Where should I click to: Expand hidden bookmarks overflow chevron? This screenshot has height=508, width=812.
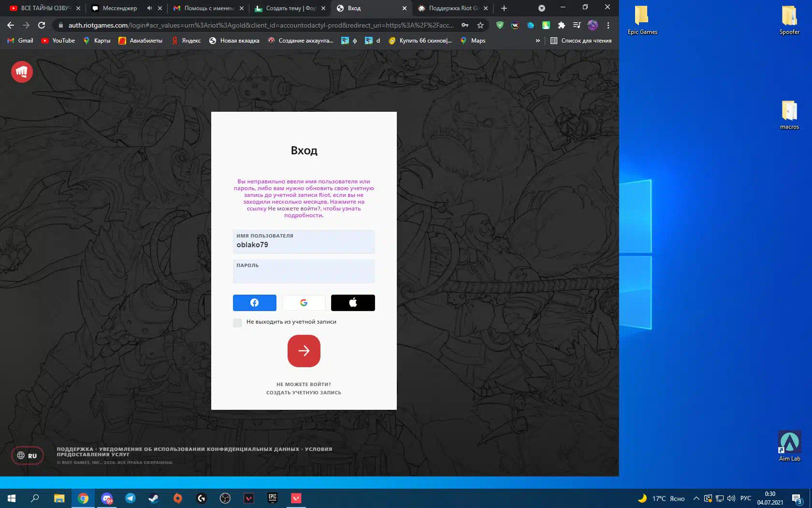[x=537, y=41]
